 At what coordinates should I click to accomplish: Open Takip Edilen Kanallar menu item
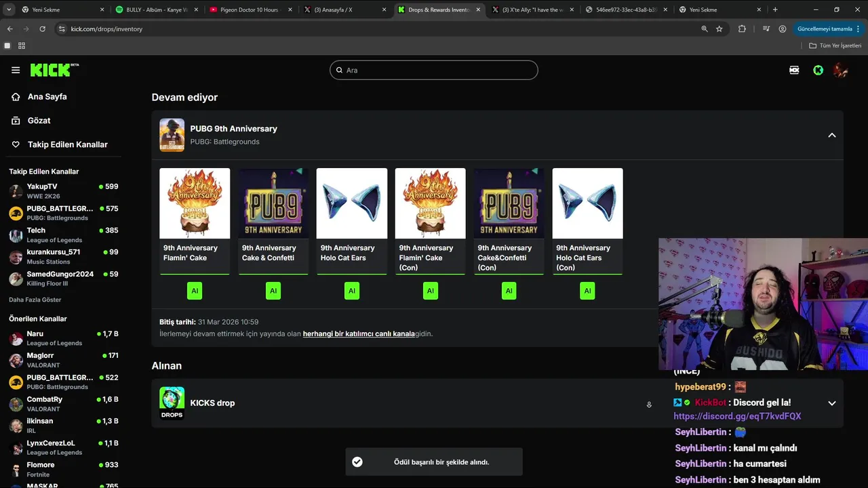(x=60, y=144)
